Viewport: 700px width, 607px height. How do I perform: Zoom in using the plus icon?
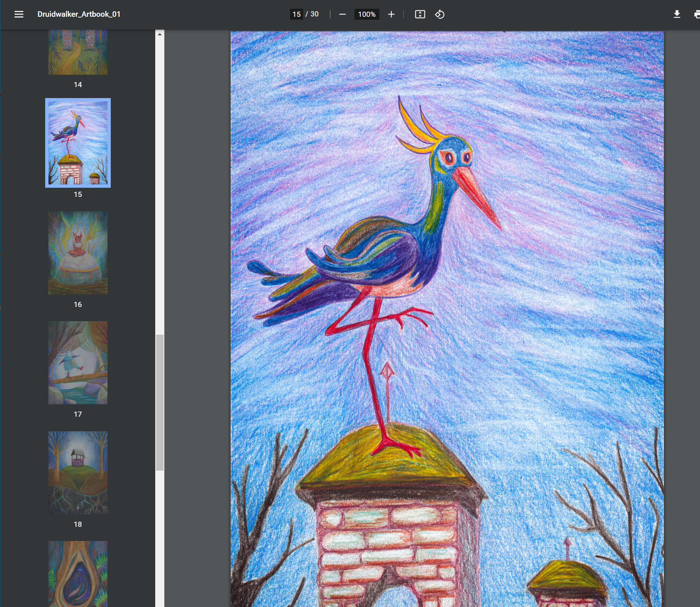pyautogui.click(x=391, y=14)
